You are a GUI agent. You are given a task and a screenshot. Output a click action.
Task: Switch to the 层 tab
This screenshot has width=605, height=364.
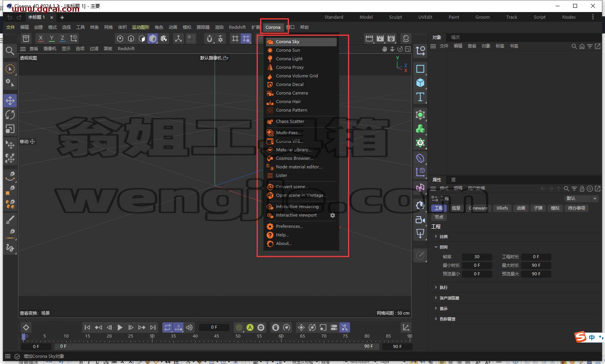(x=453, y=180)
